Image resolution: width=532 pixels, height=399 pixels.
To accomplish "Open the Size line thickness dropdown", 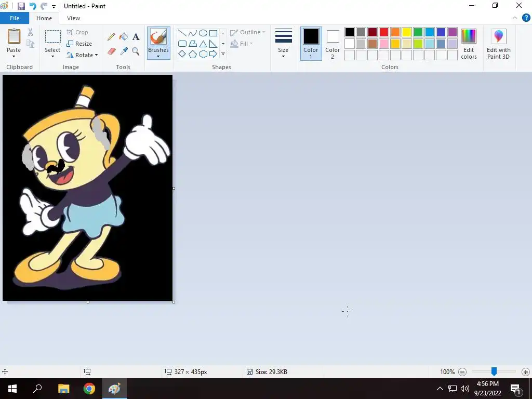I will (x=283, y=44).
